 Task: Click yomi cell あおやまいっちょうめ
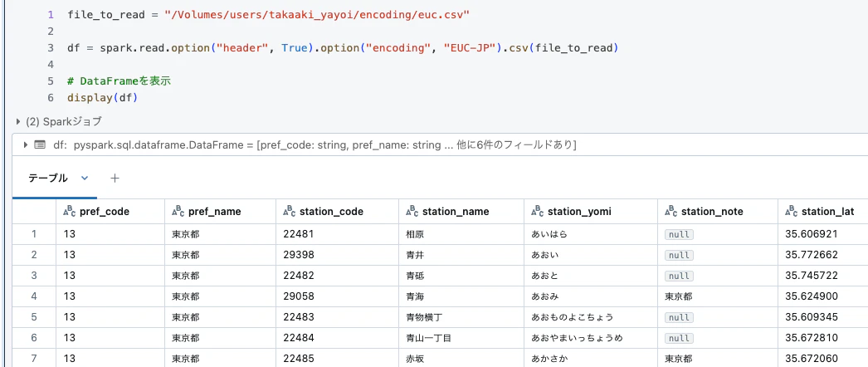(x=591, y=338)
